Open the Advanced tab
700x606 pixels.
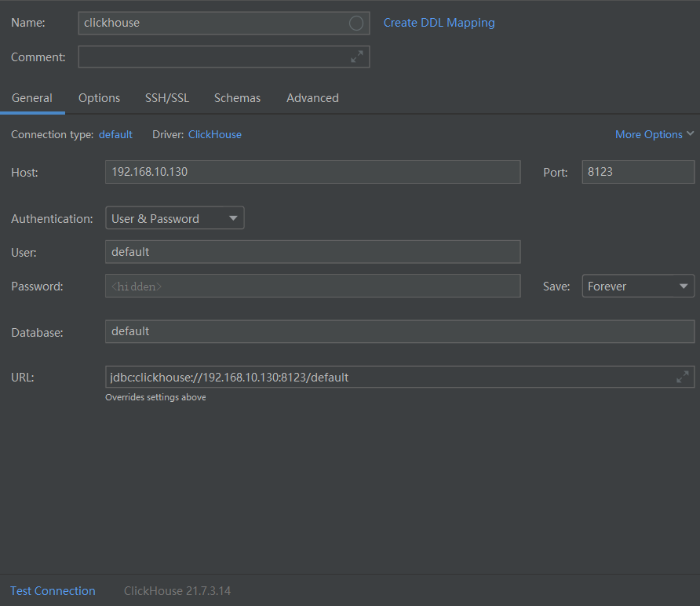[312, 98]
